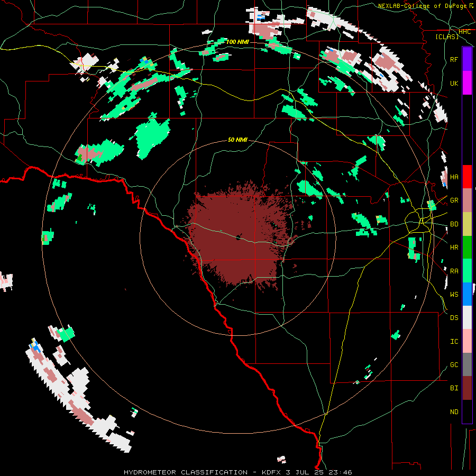
Task: Click the HHC product label
Action: pyautogui.click(x=465, y=32)
